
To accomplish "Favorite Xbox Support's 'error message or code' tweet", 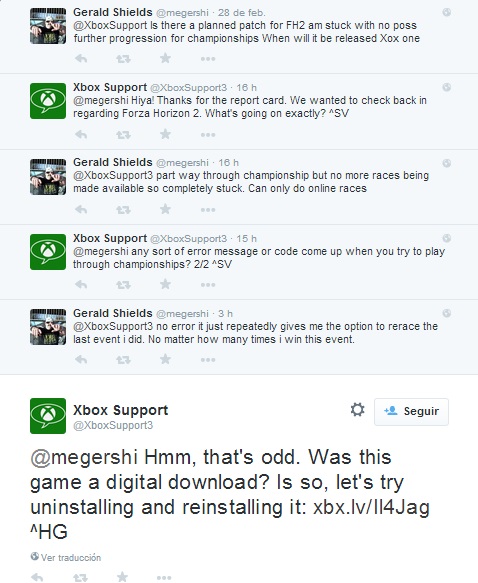I will (x=165, y=284).
